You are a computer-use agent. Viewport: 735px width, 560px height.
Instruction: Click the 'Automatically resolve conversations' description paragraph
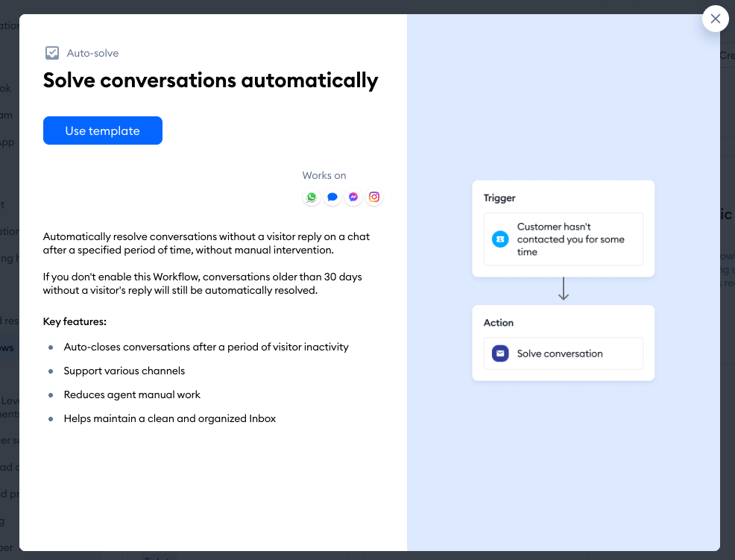[206, 243]
